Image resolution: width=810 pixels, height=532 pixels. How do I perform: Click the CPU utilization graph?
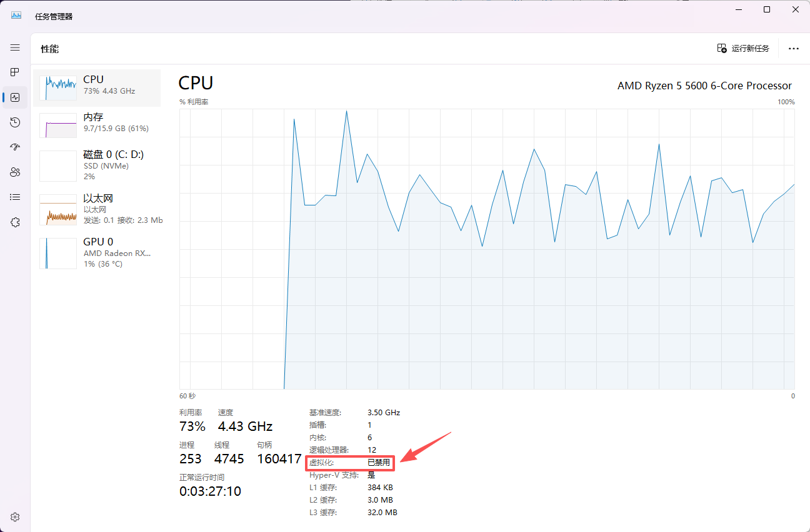[x=486, y=250]
